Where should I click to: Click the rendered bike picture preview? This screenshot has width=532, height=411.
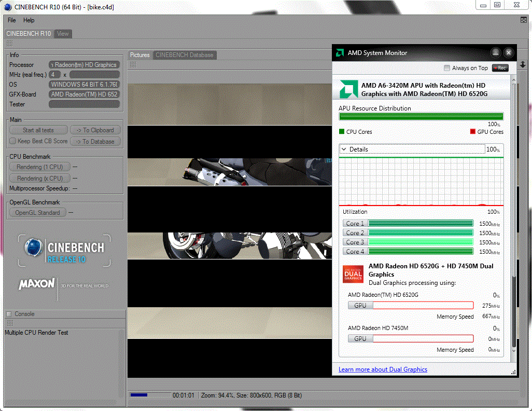click(230, 230)
